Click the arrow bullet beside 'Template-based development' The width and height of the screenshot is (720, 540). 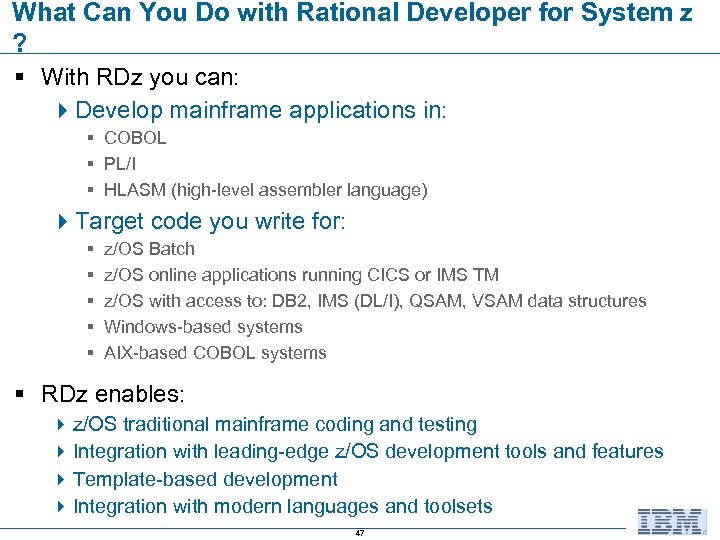pyautogui.click(x=61, y=479)
